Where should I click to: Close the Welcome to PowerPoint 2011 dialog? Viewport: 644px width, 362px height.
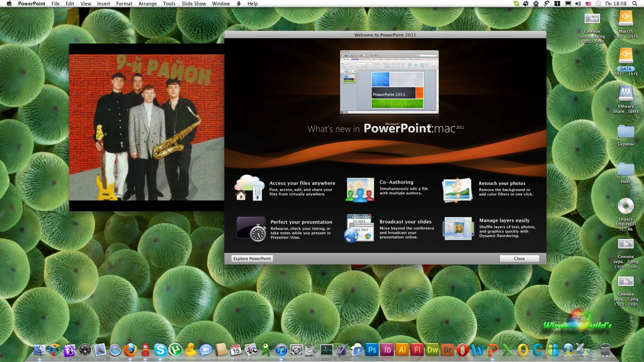(519, 259)
